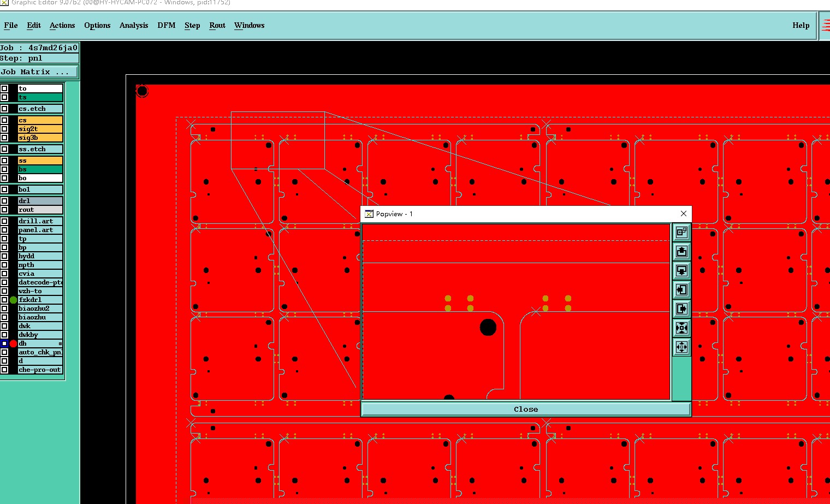Screen dimensions: 830x504
Task: Select the bp layer name
Action: (40, 247)
